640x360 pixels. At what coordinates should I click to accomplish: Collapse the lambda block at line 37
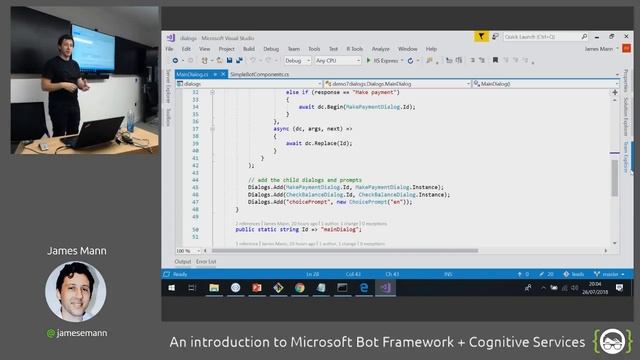(x=212, y=129)
